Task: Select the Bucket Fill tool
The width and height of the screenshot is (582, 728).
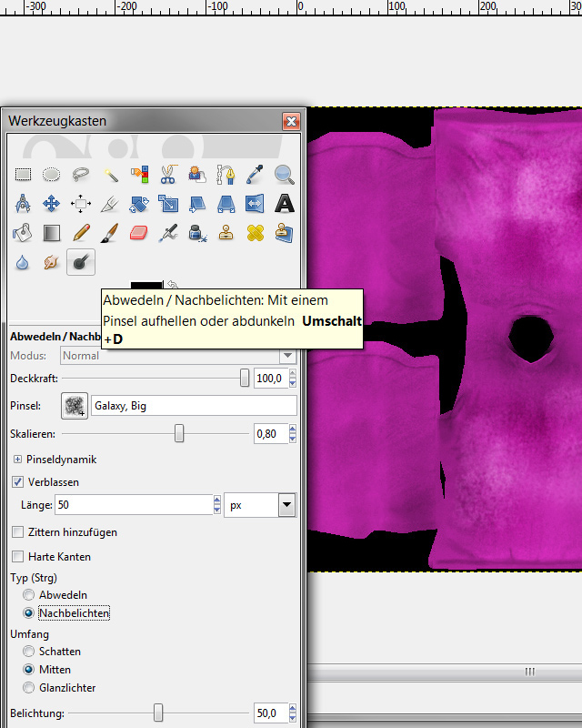Action: [23, 233]
